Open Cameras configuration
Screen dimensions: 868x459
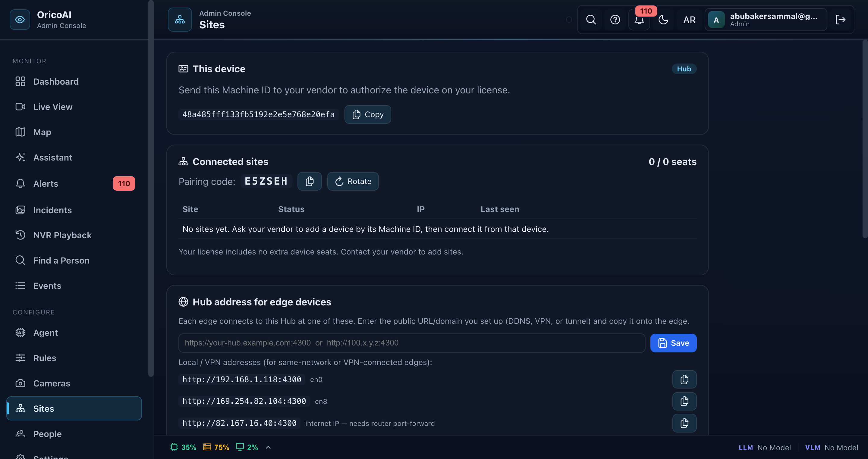[74, 383]
